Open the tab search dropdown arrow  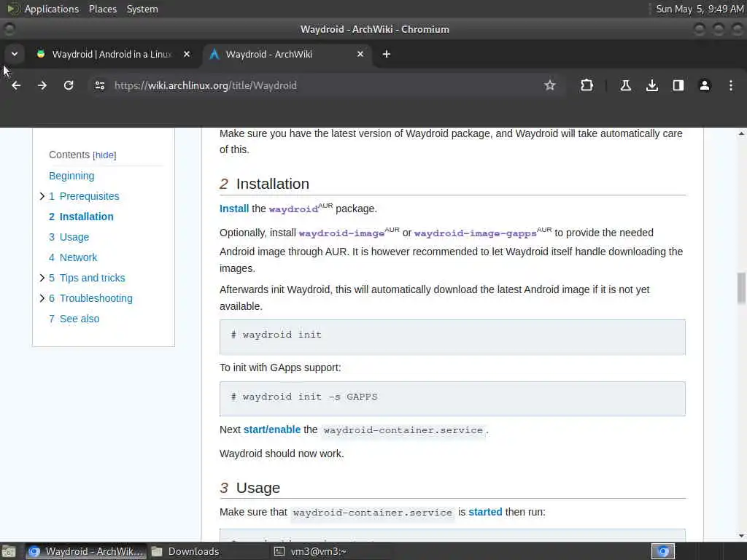(x=15, y=54)
